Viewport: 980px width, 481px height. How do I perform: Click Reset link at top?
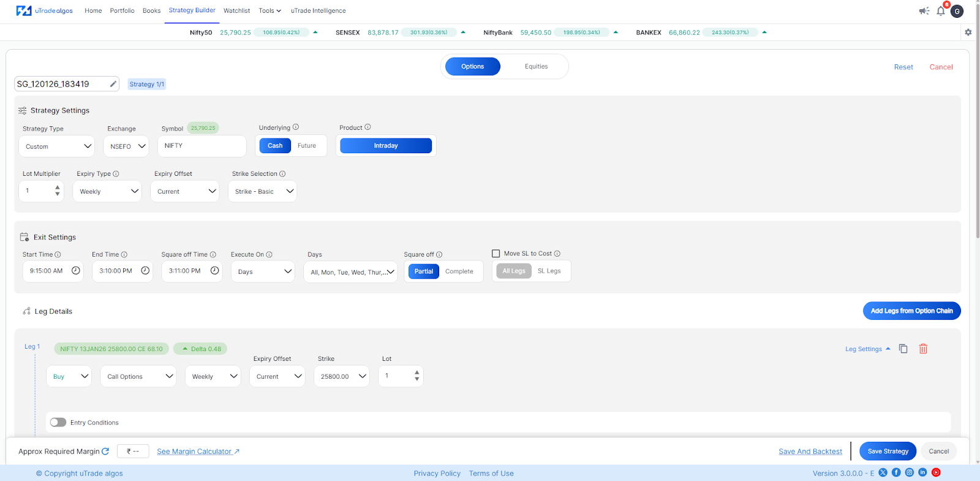[903, 67]
